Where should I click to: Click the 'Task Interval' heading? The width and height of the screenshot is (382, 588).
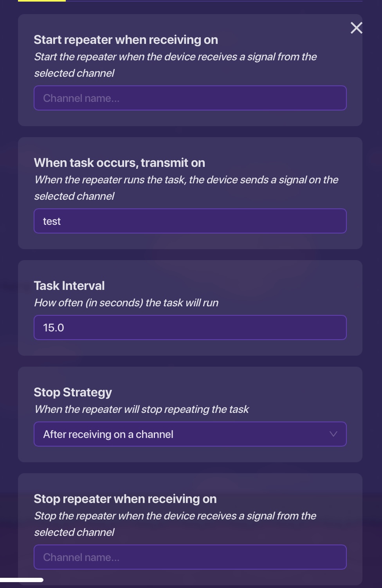coord(69,286)
